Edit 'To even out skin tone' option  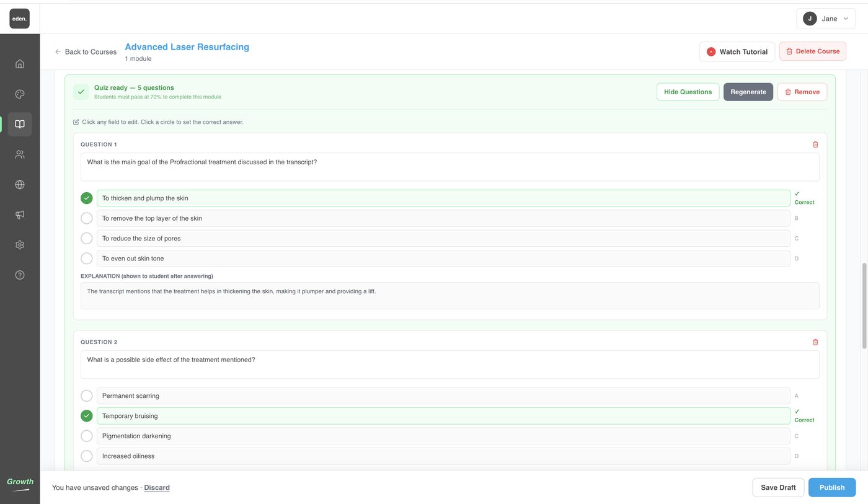tap(443, 259)
